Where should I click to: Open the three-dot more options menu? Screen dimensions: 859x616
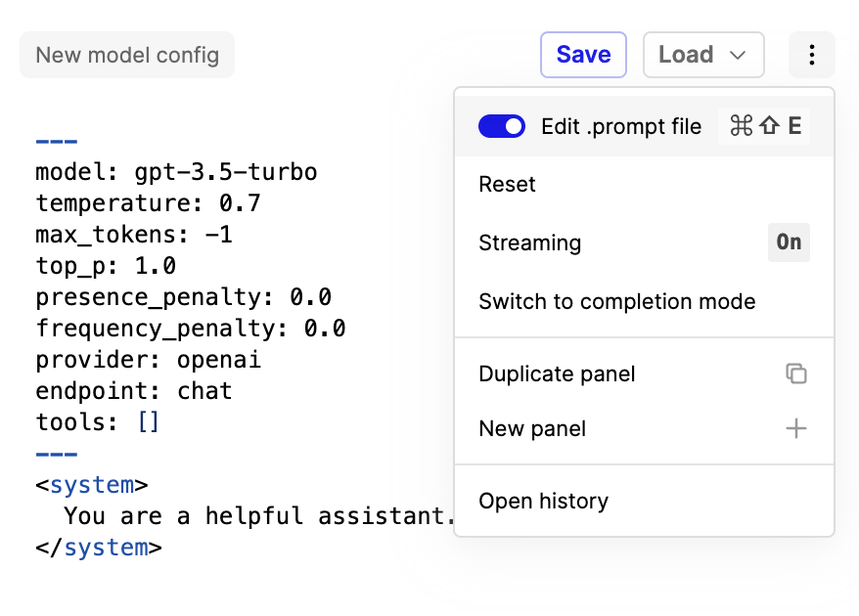click(x=811, y=55)
